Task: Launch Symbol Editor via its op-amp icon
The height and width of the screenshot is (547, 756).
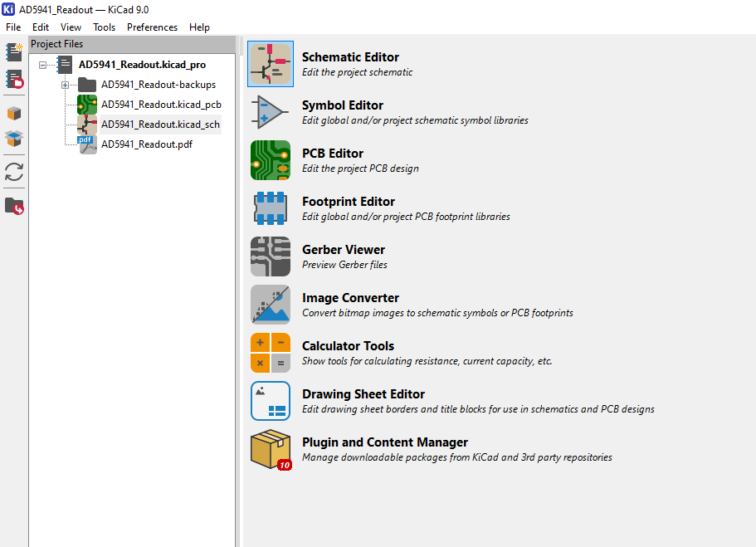Action: (271, 112)
